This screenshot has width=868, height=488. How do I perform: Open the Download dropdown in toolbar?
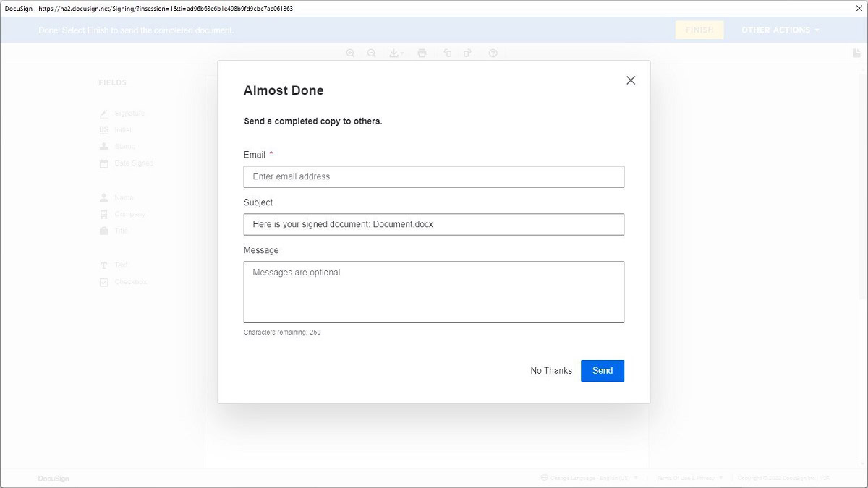pos(396,53)
